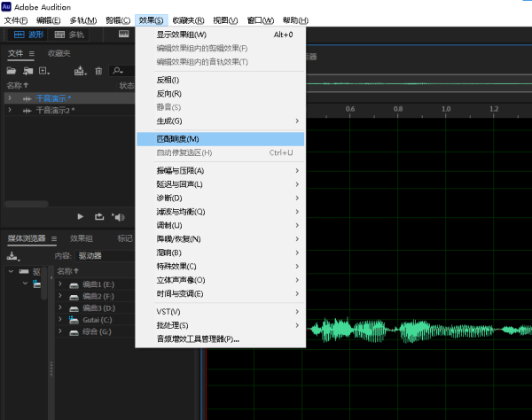532x420 pixels.
Task: Click 音频增效工具管理器(P)... entry
Action: tap(198, 338)
